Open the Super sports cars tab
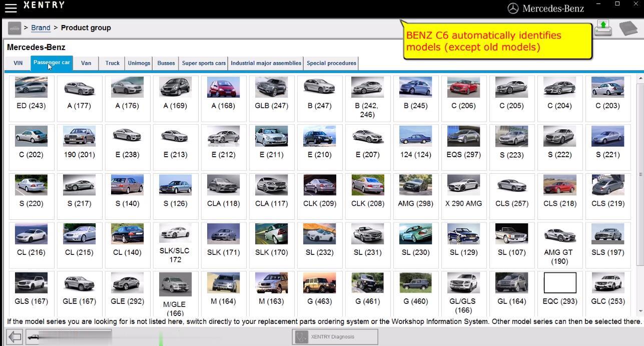Screen dimensions: 644x346 (204, 63)
